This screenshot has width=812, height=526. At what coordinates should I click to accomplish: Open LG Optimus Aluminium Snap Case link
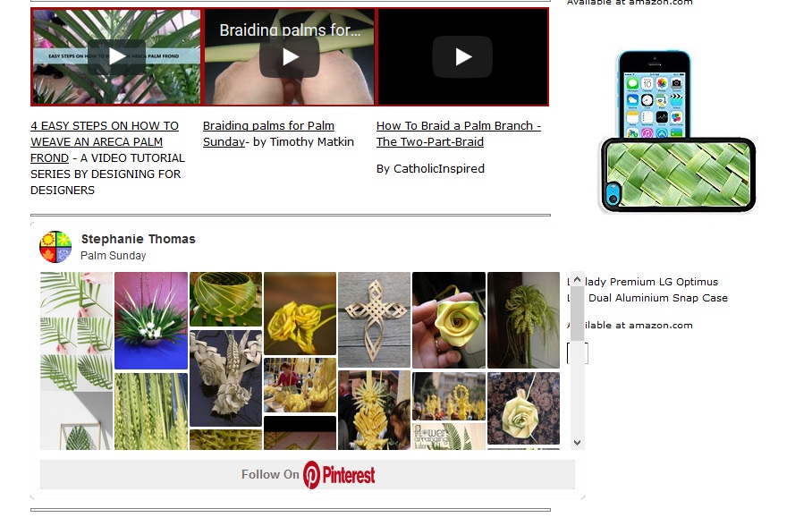coord(647,290)
